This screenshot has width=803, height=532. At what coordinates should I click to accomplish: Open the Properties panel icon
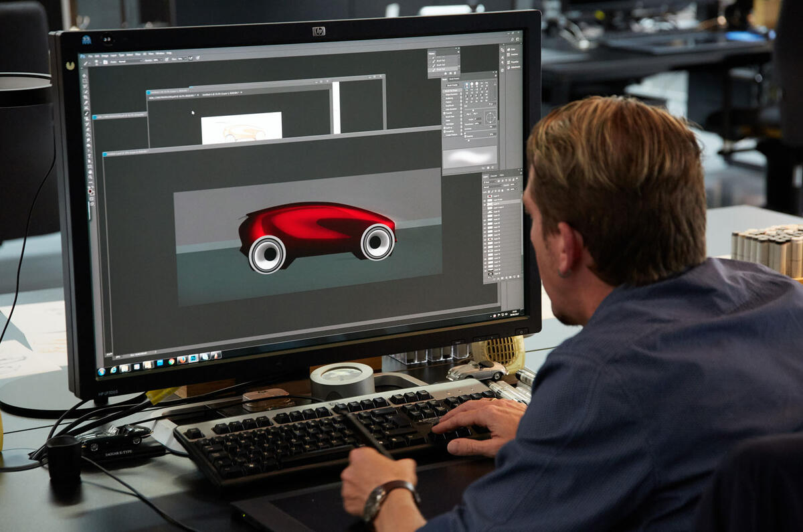point(509,62)
